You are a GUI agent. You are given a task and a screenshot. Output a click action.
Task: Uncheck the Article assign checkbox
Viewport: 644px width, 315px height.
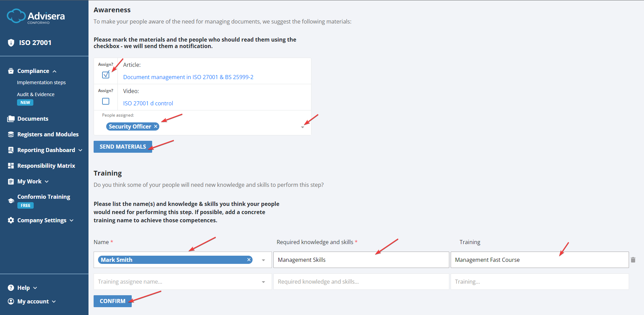point(106,75)
